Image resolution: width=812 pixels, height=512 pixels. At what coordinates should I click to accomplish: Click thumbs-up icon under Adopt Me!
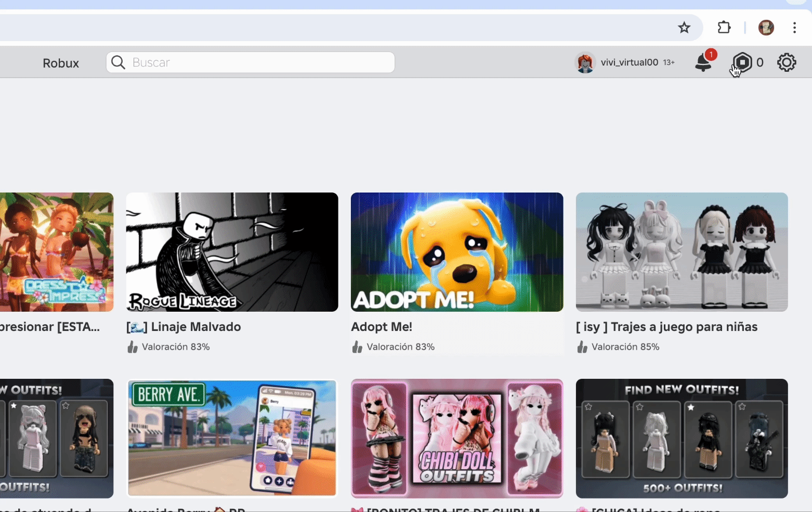357,347
